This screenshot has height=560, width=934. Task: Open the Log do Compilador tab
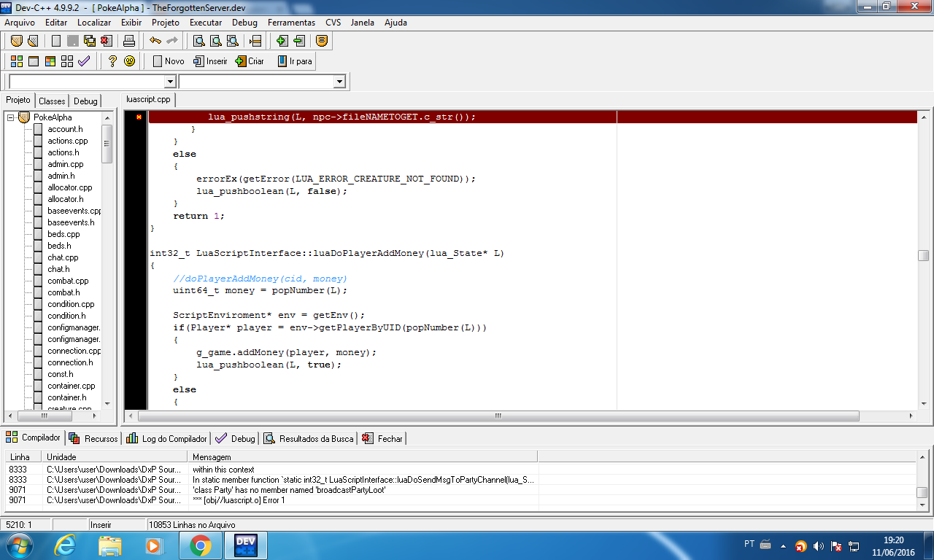click(x=166, y=438)
